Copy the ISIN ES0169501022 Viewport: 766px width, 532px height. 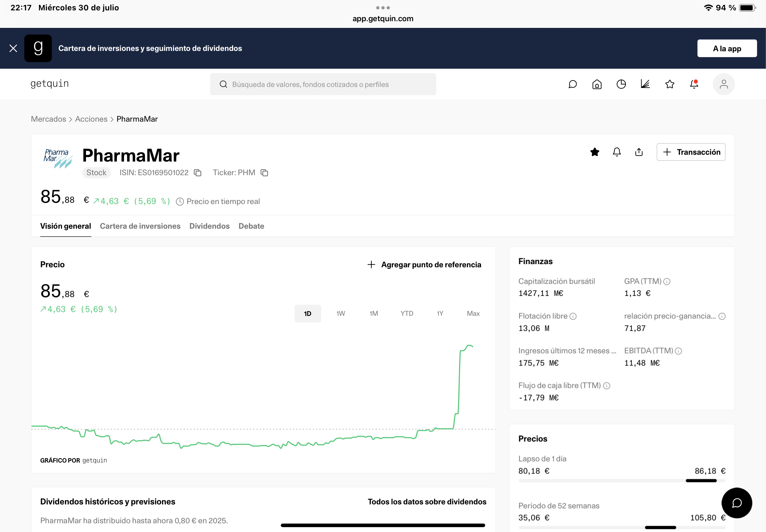click(x=198, y=173)
